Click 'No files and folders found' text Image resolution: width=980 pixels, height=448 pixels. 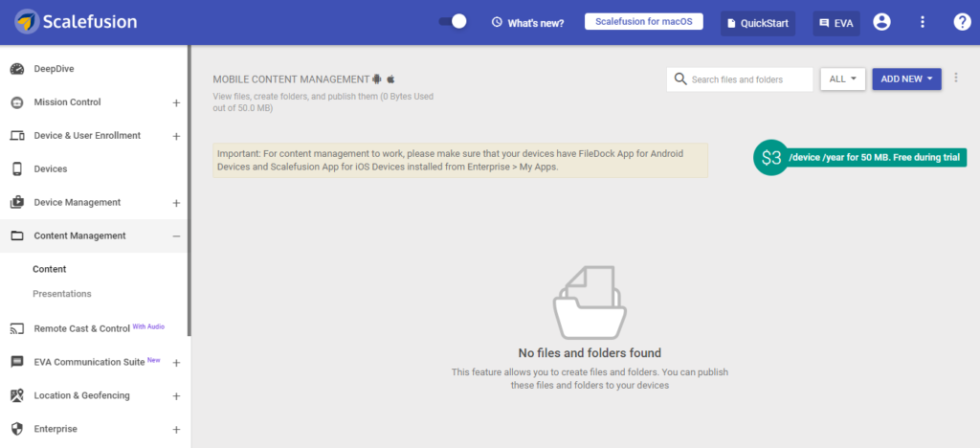pos(590,353)
